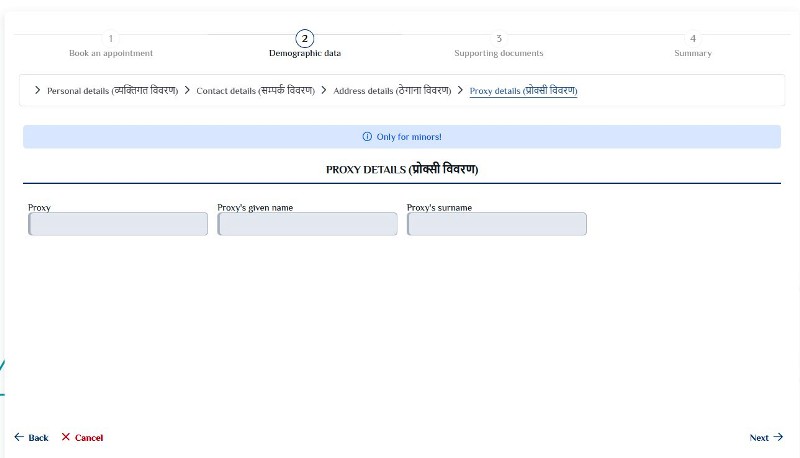Viewport: 800px width, 458px height.
Task: Click step 1 circle icon
Action: 111,39
